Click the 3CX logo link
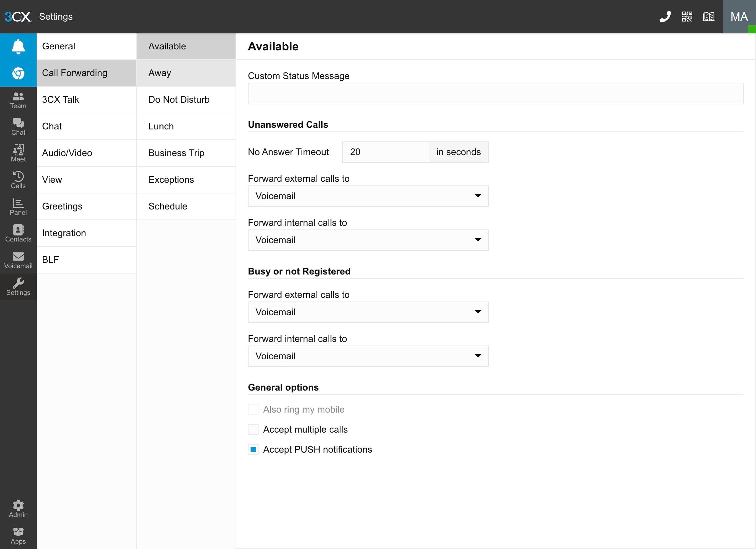This screenshot has height=549, width=756. coord(18,17)
